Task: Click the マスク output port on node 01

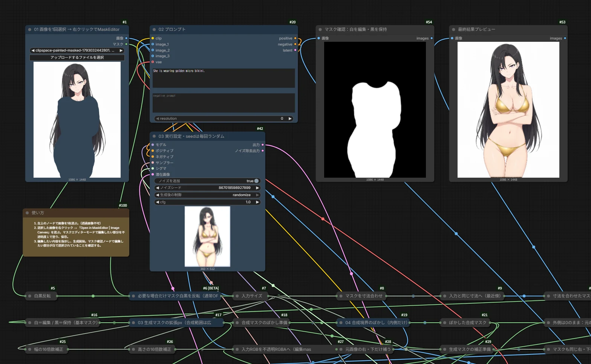Action: point(126,44)
